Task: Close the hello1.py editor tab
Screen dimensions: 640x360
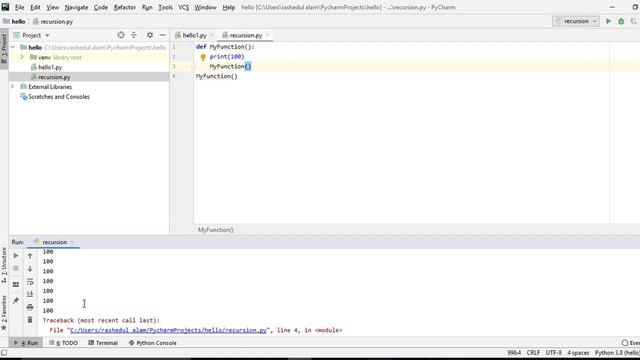Action: pos(211,35)
